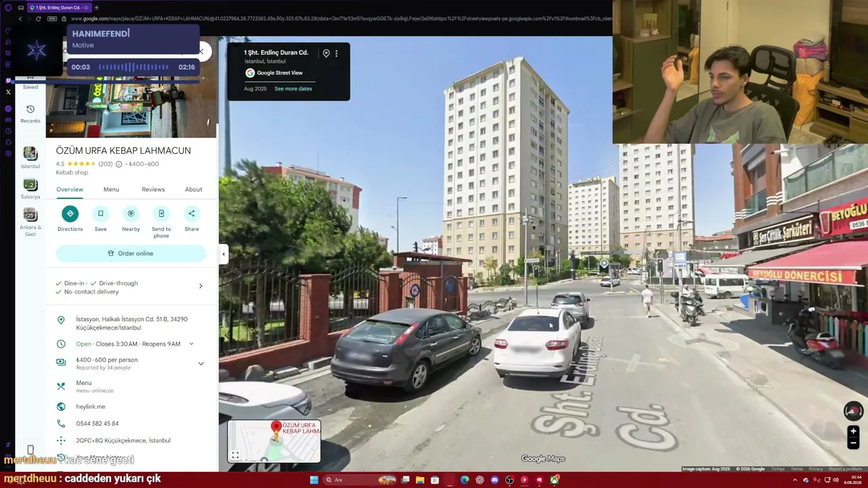The image size is (868, 488).
Task: Open Xbox app from taskbar
Action: coord(554,480)
